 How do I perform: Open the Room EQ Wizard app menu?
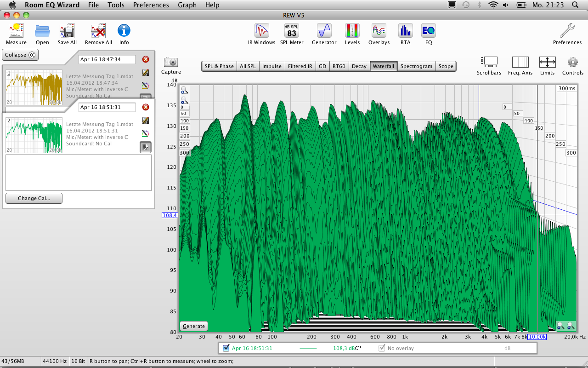point(52,5)
